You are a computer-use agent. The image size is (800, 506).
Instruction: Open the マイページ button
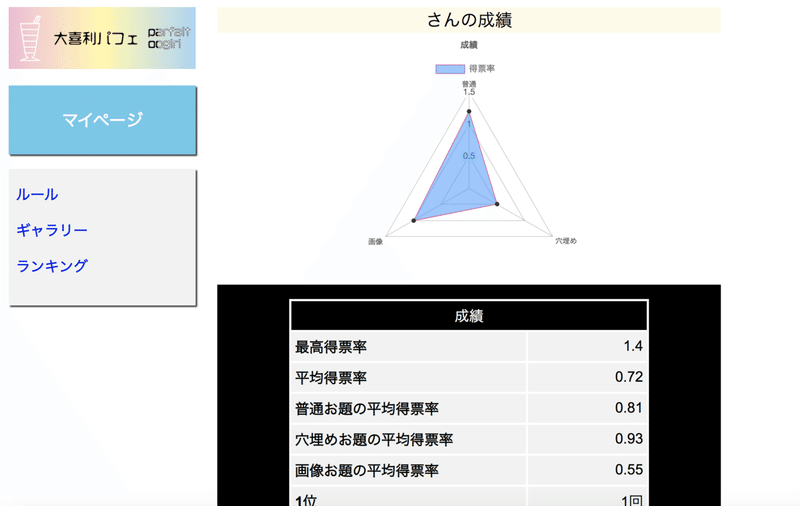(x=103, y=120)
